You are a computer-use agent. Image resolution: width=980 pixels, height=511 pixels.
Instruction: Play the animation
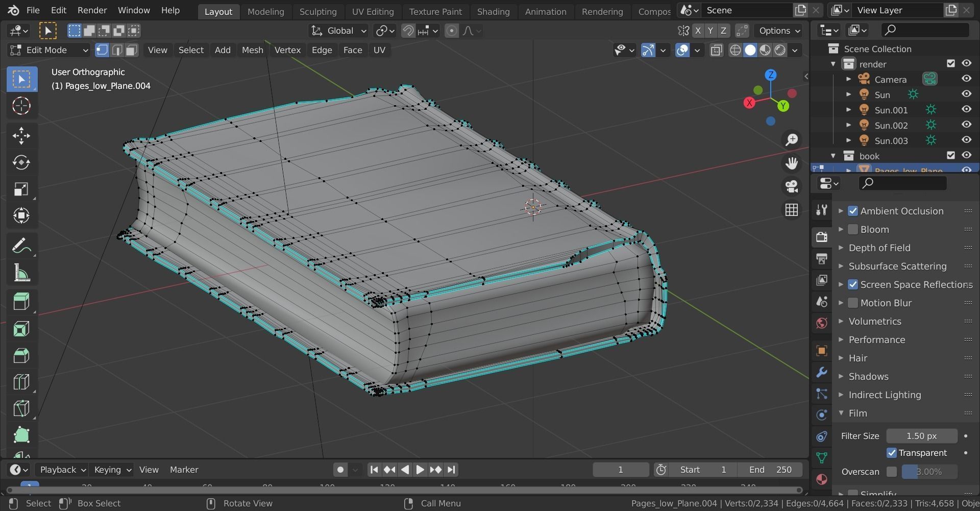[420, 470]
